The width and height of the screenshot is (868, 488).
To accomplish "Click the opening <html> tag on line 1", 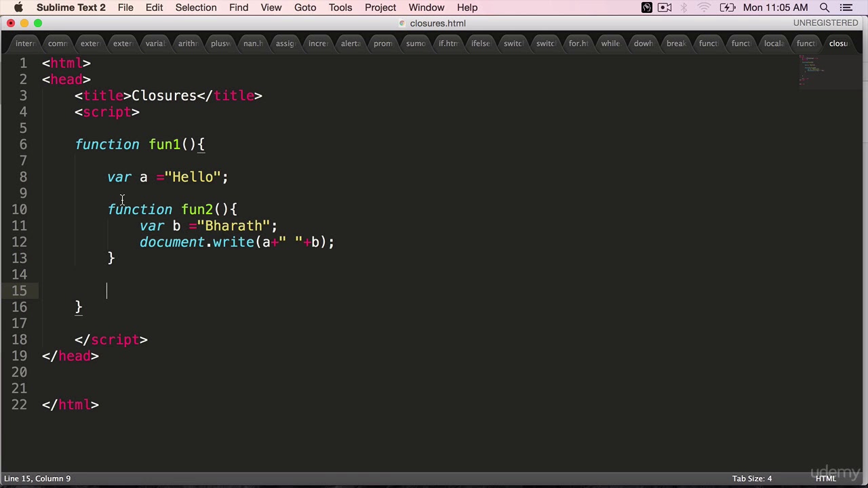I will point(66,63).
